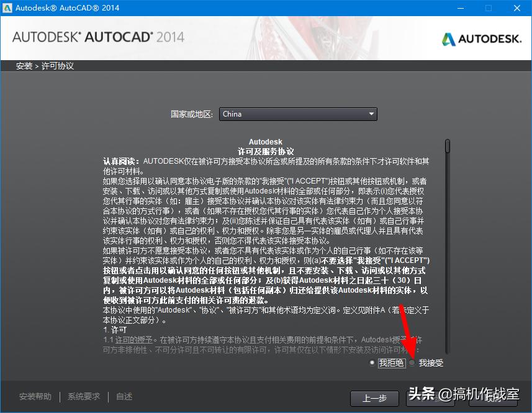
Task: Open the 安装帮助 help link
Action: point(35,396)
